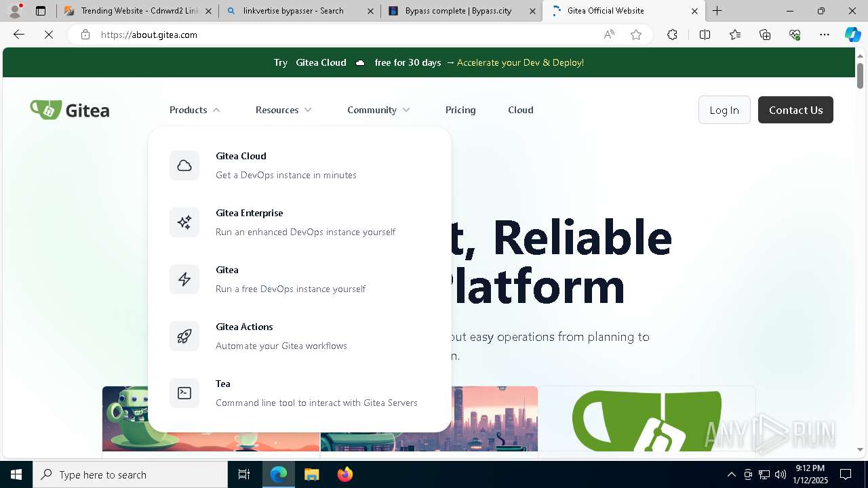
Task: Open the browser profile avatar icon
Action: (x=15, y=11)
